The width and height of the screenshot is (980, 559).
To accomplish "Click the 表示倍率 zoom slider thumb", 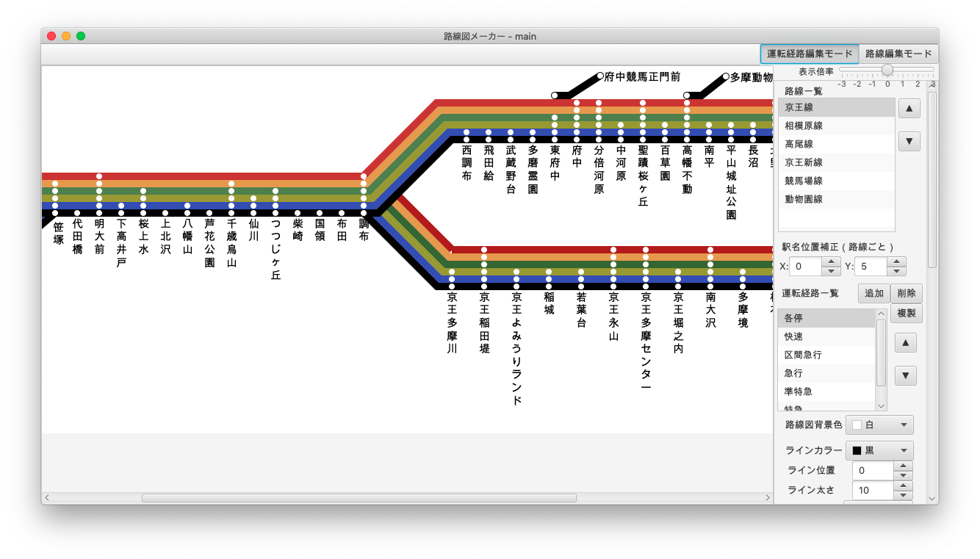I will click(887, 70).
